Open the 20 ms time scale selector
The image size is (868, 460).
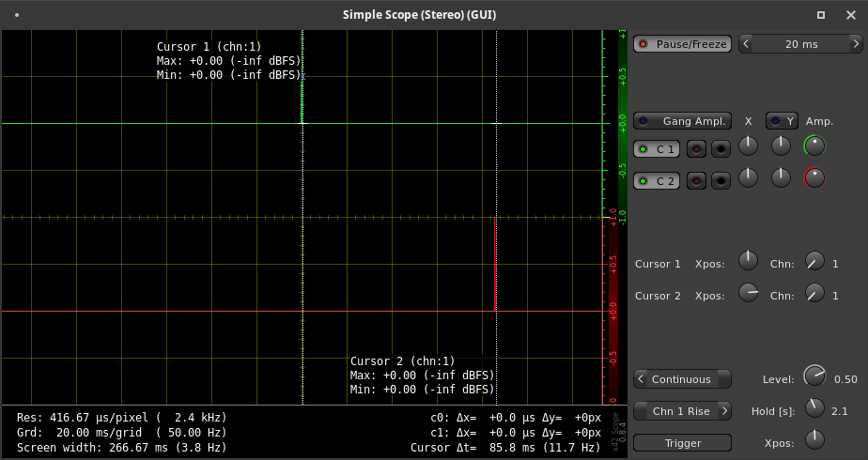click(x=801, y=44)
